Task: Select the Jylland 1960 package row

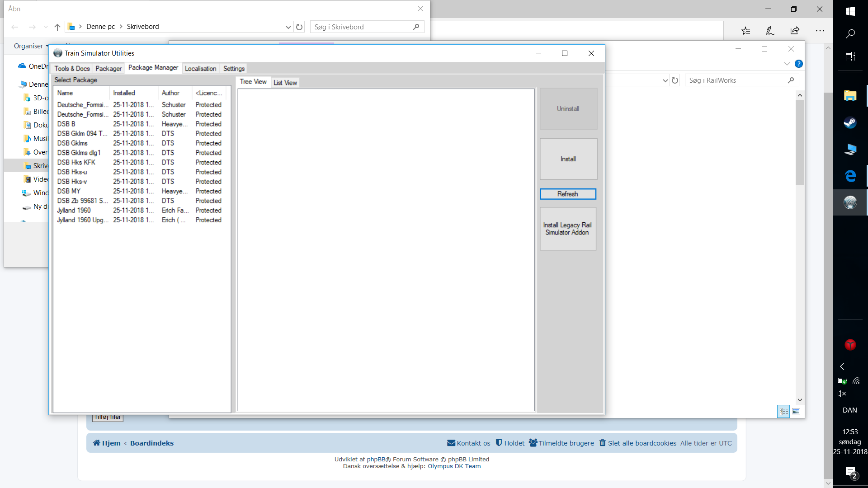Action: click(74, 211)
